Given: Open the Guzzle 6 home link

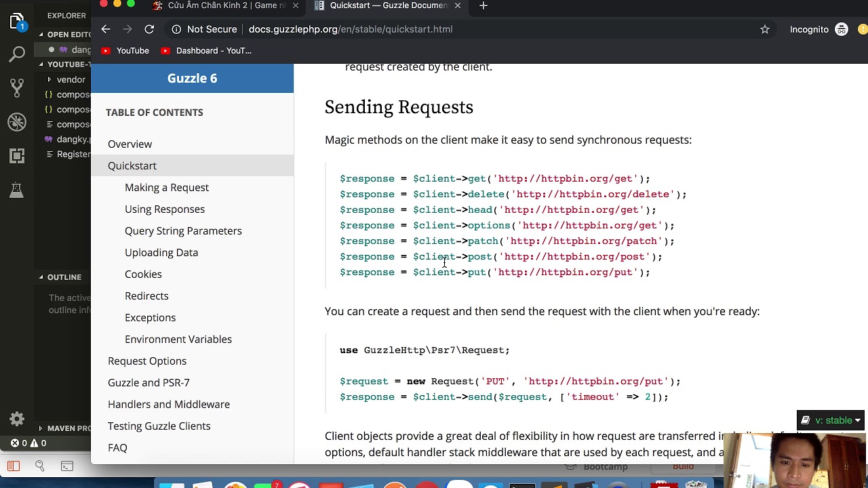Looking at the screenshot, I should [x=193, y=79].
